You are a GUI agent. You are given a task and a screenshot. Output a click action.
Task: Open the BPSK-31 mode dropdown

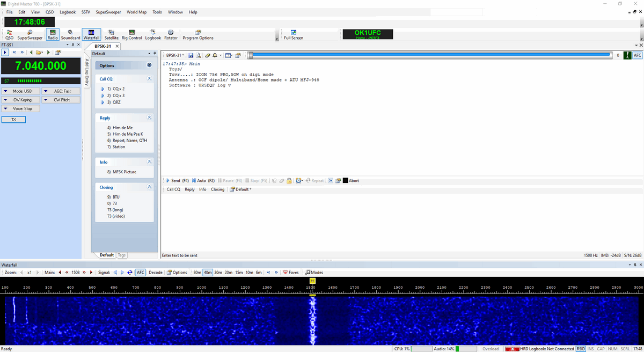pos(175,55)
